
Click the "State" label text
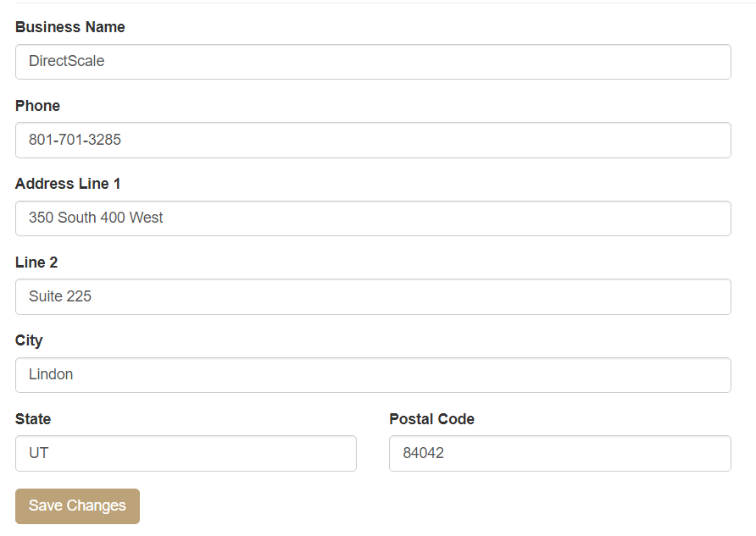point(33,419)
